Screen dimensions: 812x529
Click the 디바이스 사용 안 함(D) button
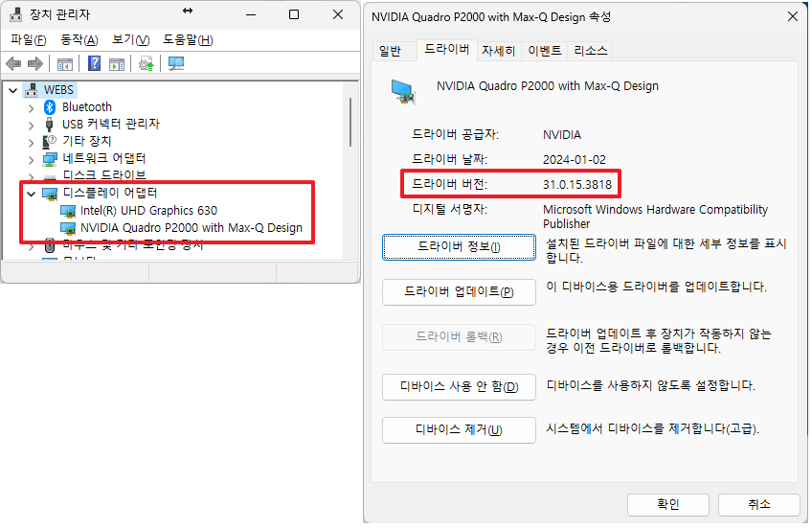(x=459, y=387)
